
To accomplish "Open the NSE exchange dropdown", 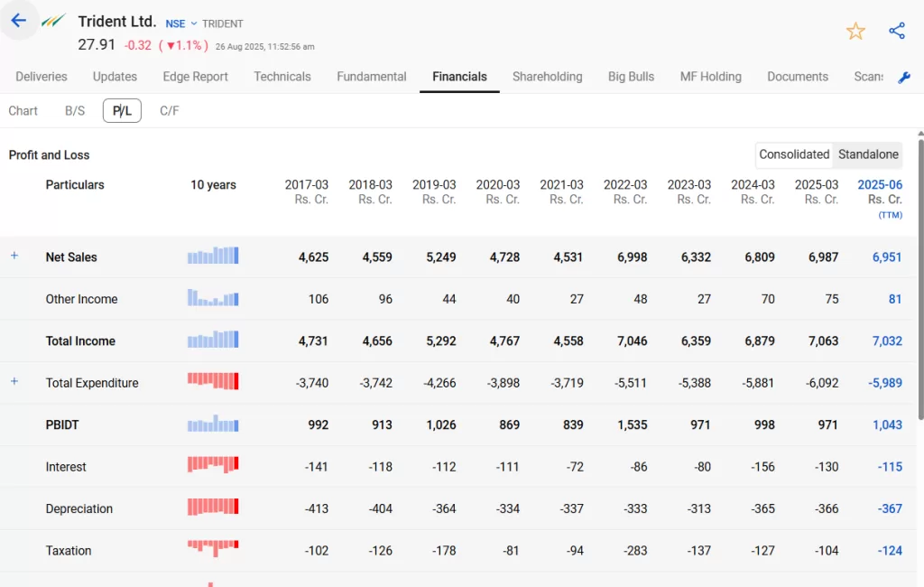I will 180,23.
